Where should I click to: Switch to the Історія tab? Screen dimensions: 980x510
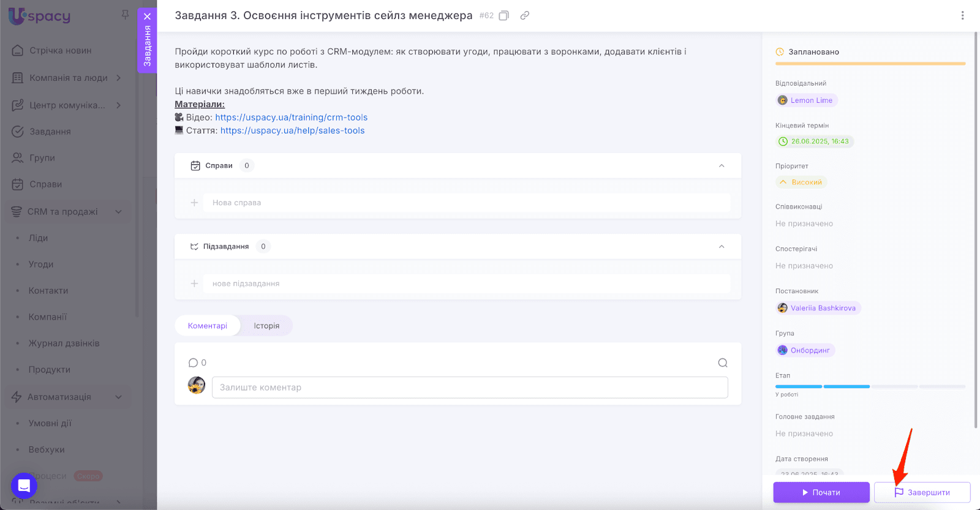pos(266,326)
